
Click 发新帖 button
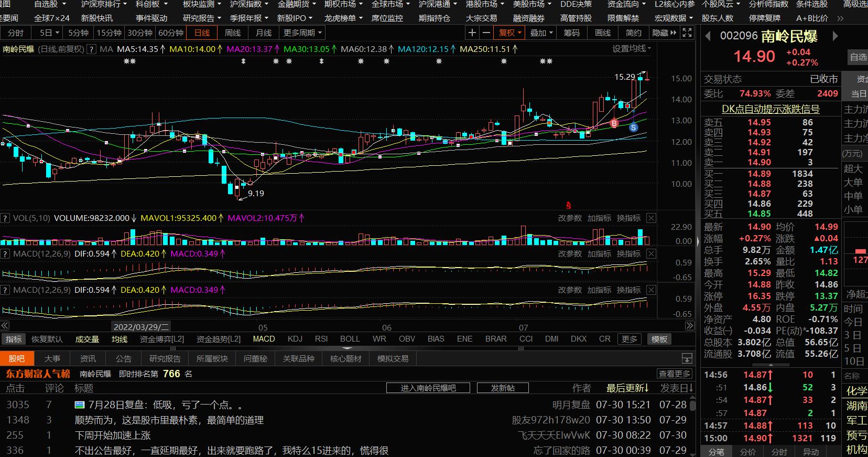pyautogui.click(x=503, y=388)
